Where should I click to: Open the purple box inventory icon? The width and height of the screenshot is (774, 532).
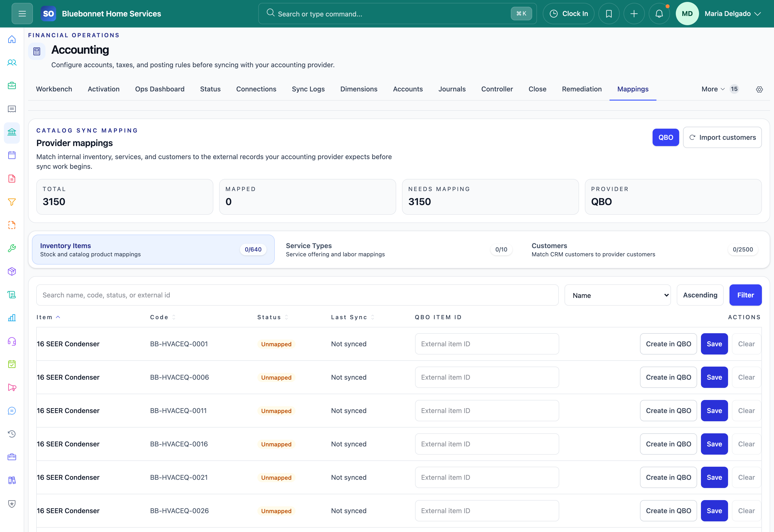tap(12, 272)
